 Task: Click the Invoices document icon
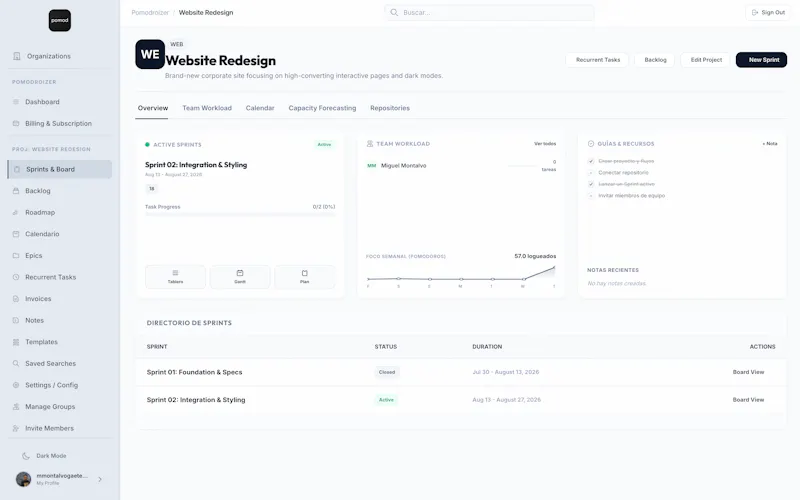[16, 299]
